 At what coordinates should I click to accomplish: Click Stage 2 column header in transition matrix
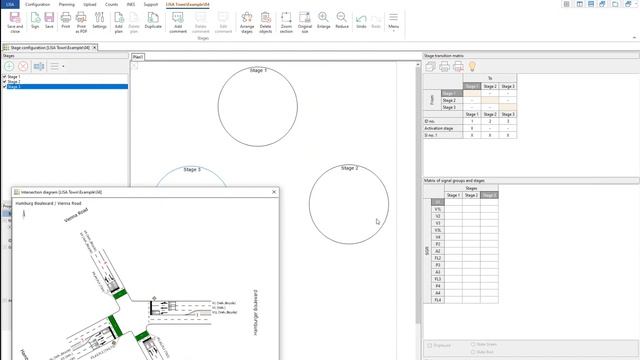click(490, 87)
